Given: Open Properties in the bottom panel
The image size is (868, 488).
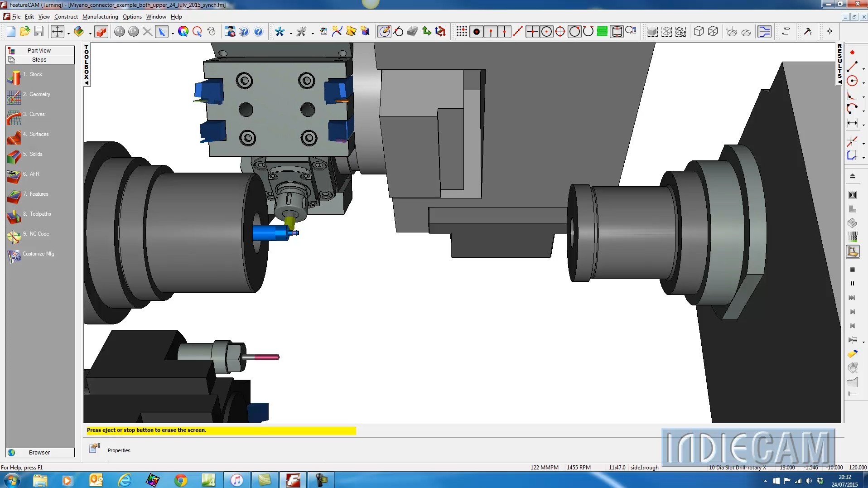Looking at the screenshot, I should [119, 450].
